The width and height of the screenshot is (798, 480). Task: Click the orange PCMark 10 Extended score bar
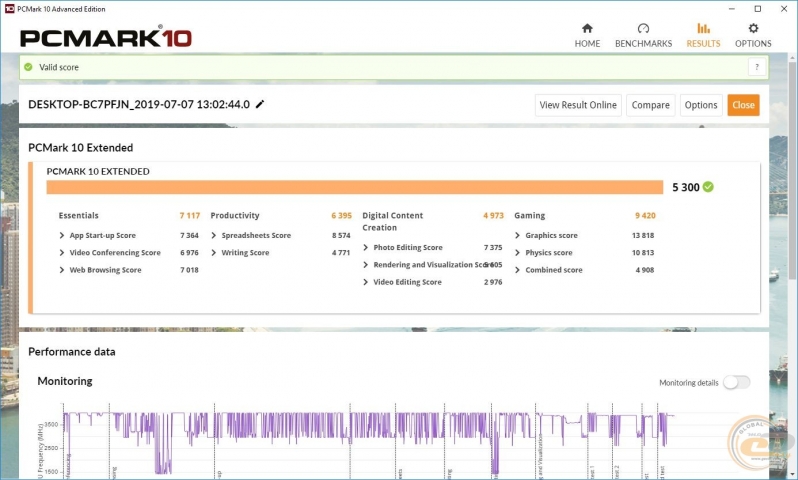355,187
